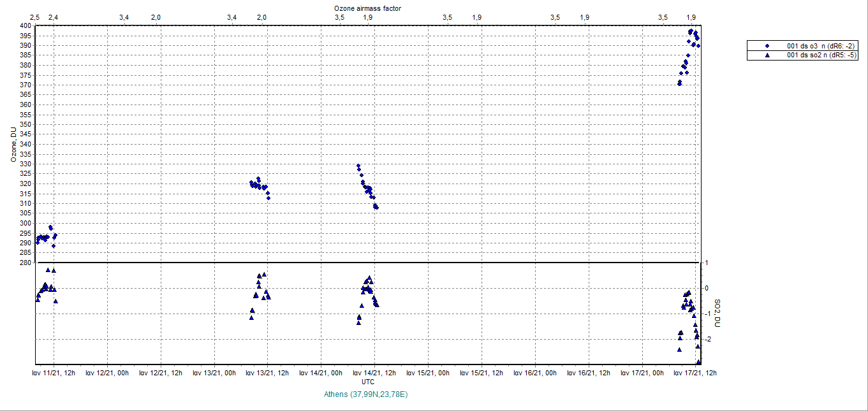Click the 1 tick on the SO2 axis

pos(706,263)
